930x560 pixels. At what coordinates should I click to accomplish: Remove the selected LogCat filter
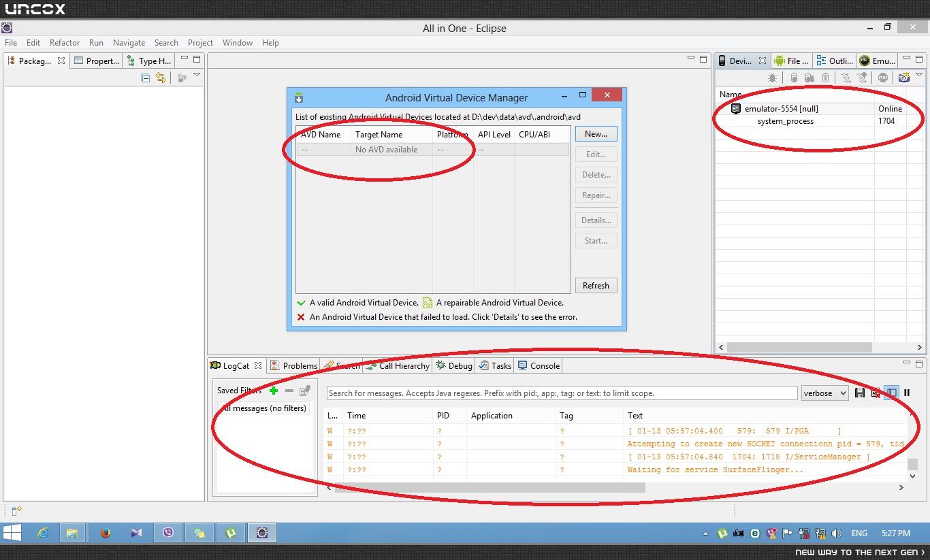click(289, 391)
